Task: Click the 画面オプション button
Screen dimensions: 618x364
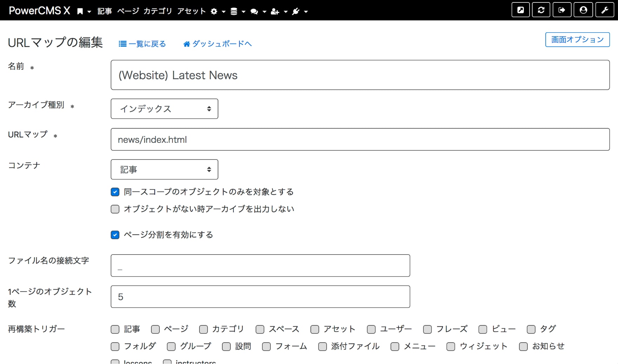Action: click(577, 40)
